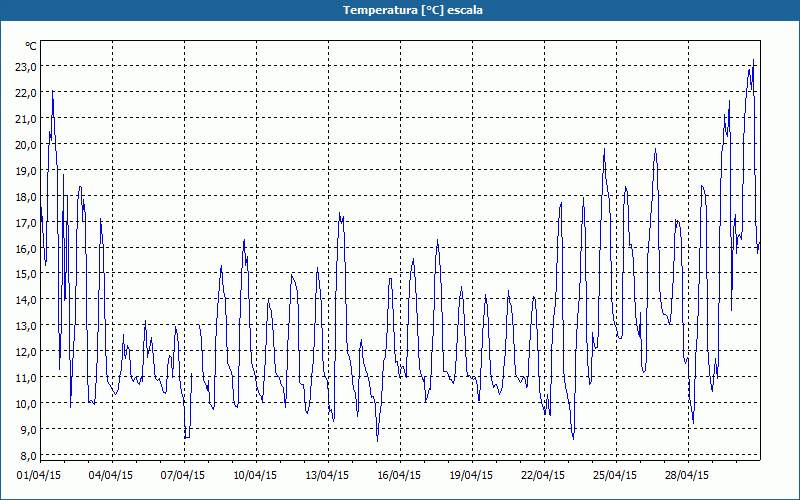Click the 9,0 y-axis label
Viewport: 800px width, 500px height.
click(29, 430)
